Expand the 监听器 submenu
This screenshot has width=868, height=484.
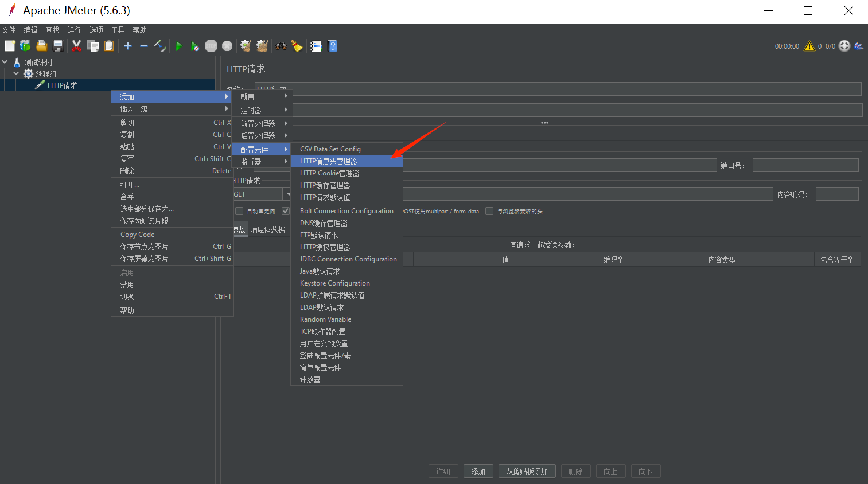coord(262,162)
